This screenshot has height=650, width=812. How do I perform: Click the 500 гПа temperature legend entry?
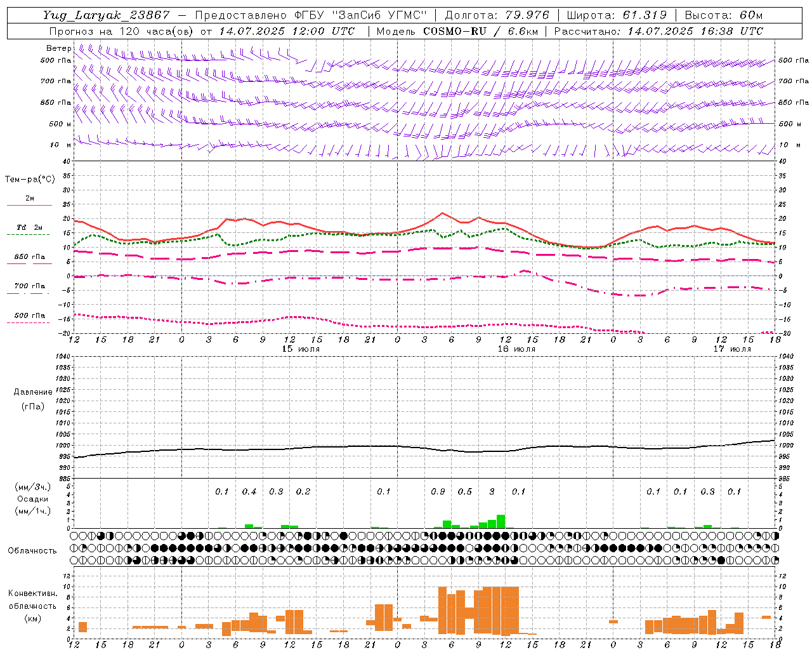pos(29,315)
